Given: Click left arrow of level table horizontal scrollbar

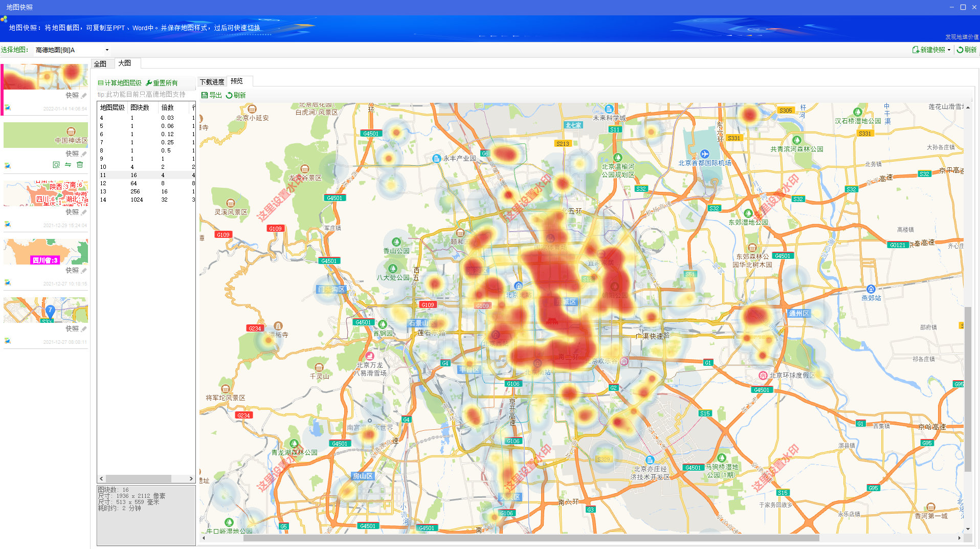Looking at the screenshot, I should coord(101,479).
